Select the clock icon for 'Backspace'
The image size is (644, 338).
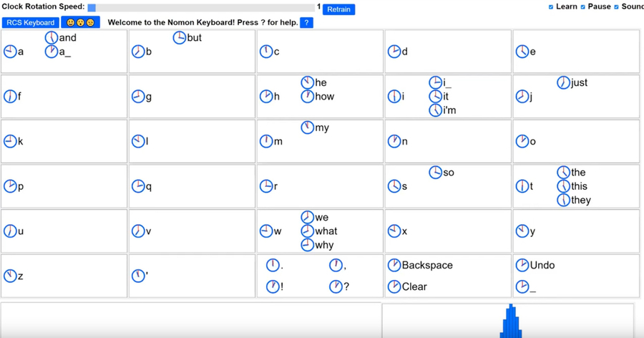pyautogui.click(x=394, y=265)
